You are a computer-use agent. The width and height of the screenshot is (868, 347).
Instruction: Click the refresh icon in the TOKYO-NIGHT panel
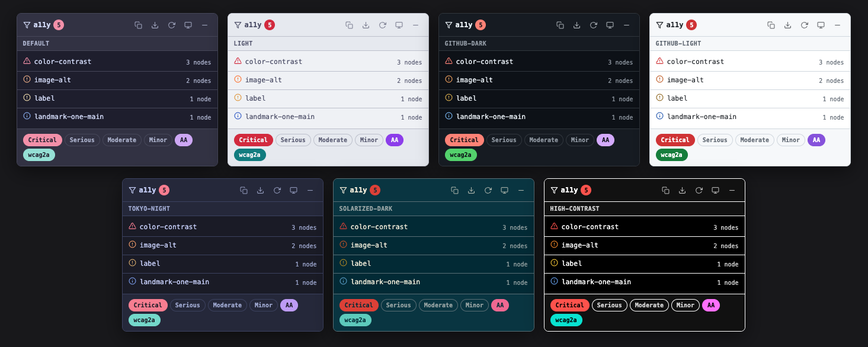(277, 190)
